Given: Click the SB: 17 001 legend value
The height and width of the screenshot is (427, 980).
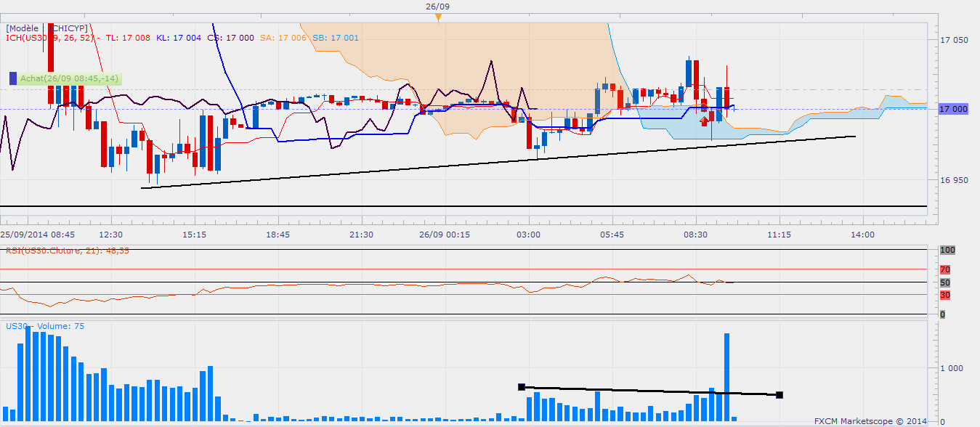Looking at the screenshot, I should click(x=336, y=38).
